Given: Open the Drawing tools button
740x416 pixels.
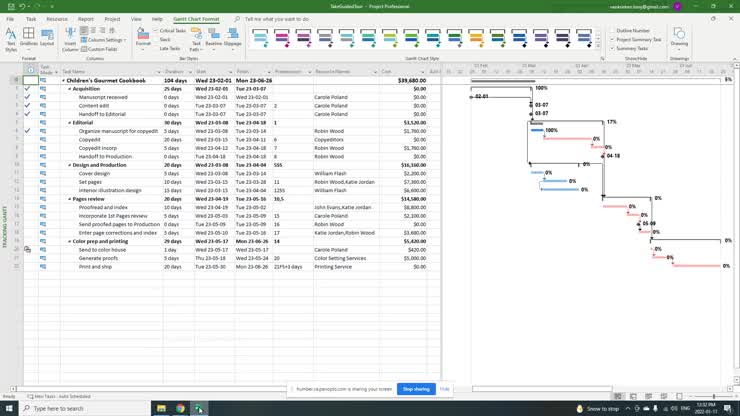Looking at the screenshot, I should click(679, 38).
